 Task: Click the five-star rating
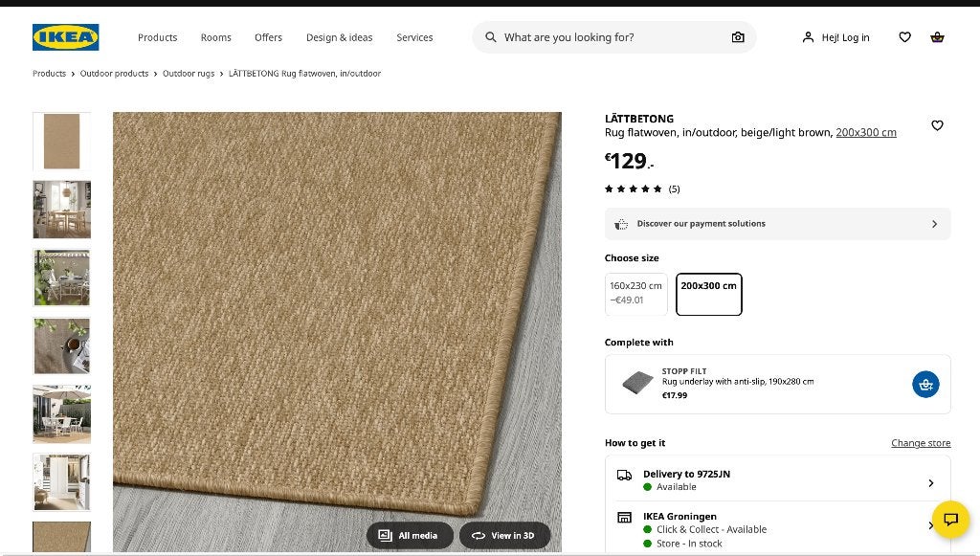[634, 189]
